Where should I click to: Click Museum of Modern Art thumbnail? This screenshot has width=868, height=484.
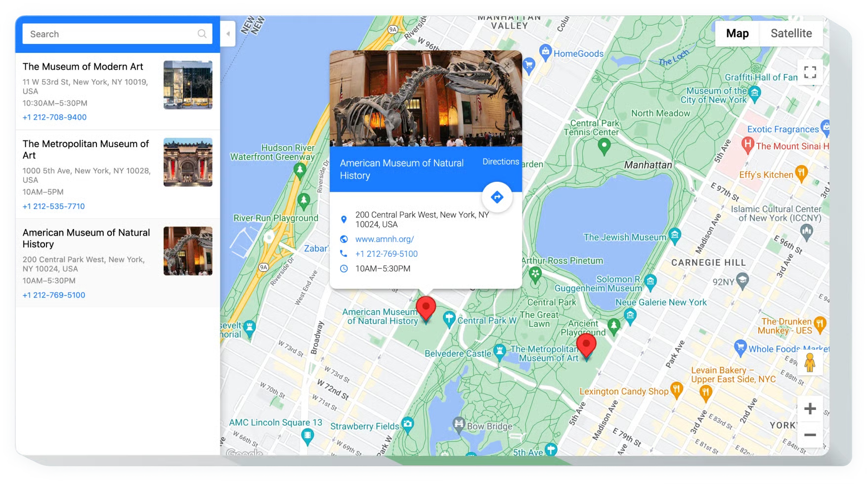click(188, 85)
